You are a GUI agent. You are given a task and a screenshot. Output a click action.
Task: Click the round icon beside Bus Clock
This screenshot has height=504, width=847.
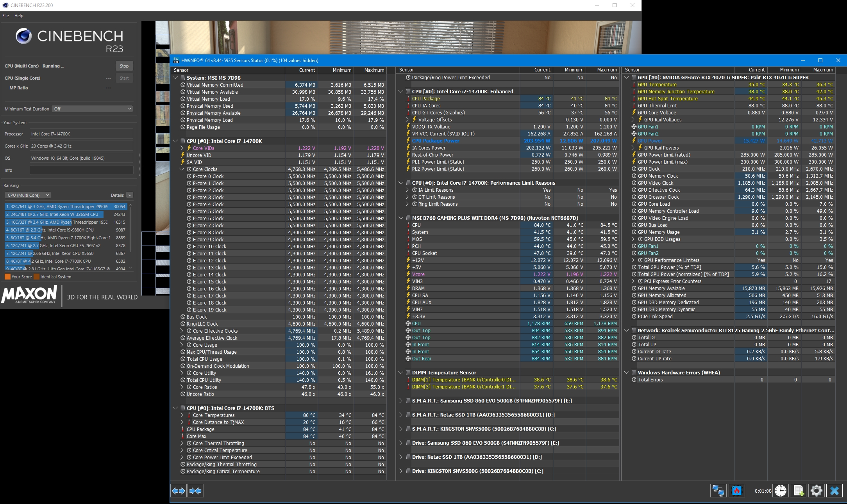tap(183, 317)
